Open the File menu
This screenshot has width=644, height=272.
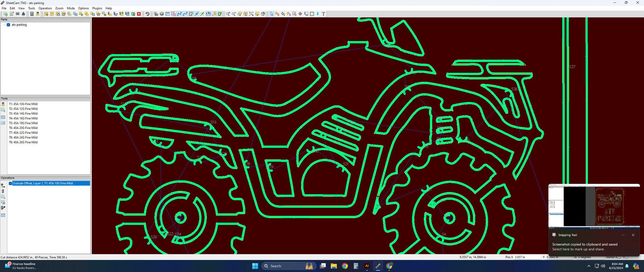tap(4, 9)
